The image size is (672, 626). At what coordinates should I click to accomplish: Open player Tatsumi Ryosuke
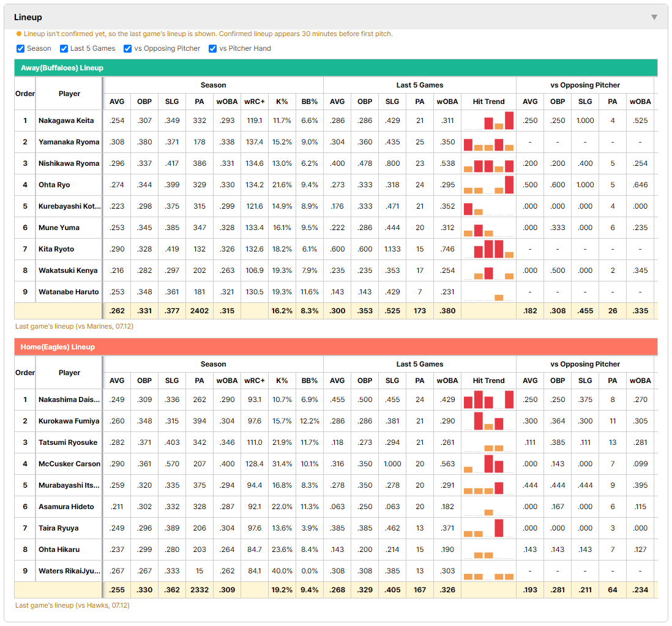coord(68,442)
